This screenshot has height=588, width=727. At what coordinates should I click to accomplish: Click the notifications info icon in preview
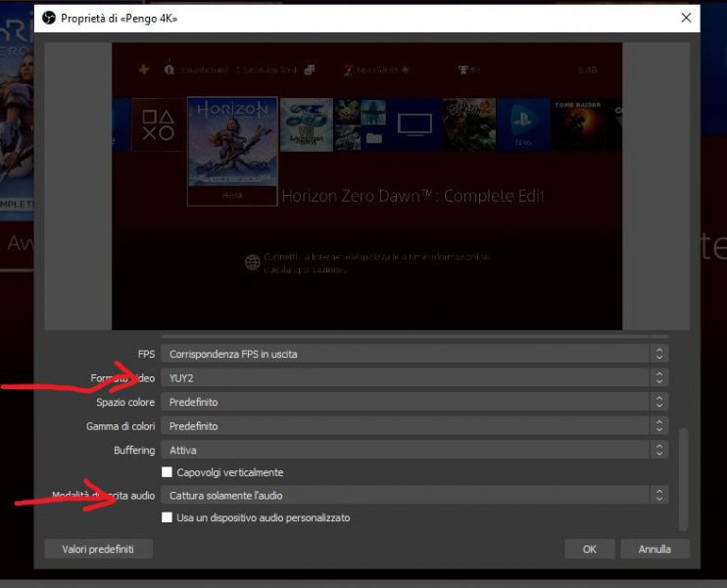[x=170, y=70]
